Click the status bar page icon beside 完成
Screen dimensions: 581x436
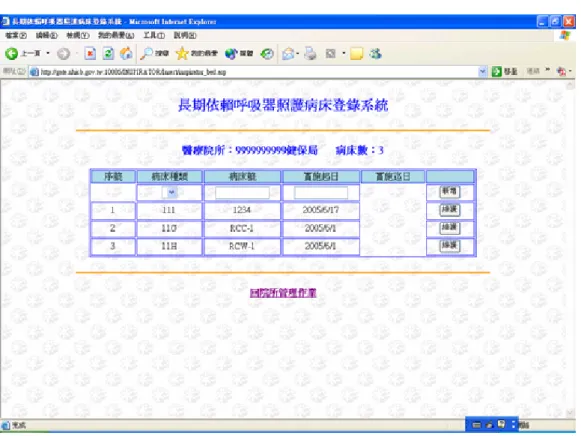[x=6, y=425]
